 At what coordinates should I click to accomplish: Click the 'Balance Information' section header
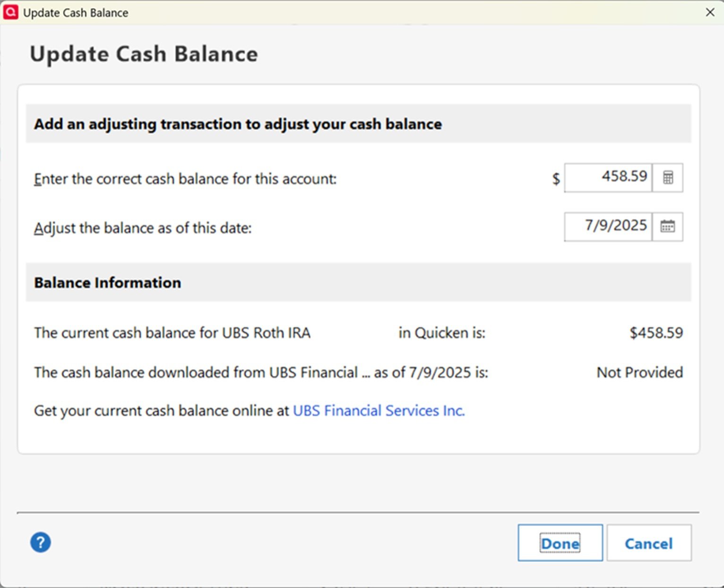(358, 282)
